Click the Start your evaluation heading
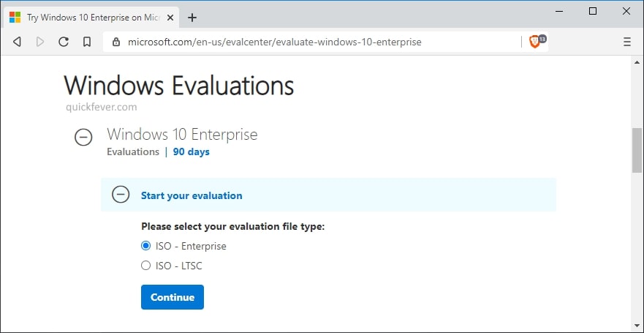This screenshot has width=644, height=333. tap(192, 195)
